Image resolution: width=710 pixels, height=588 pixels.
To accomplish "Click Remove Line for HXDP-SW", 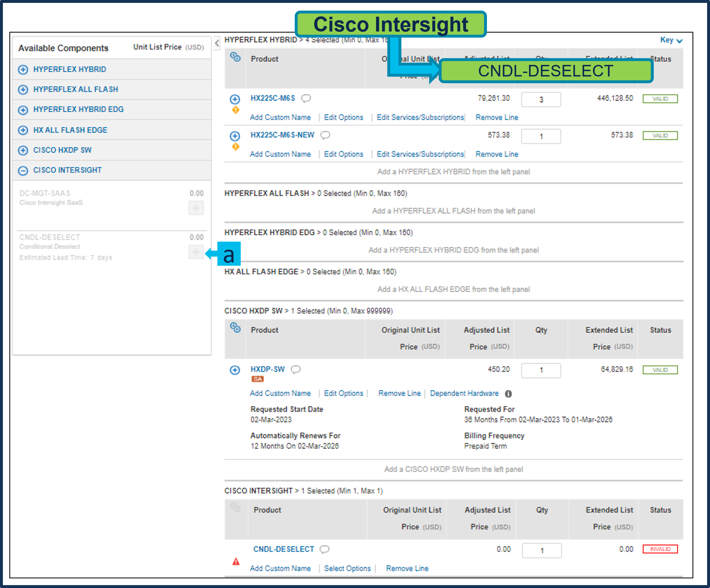I will pyautogui.click(x=399, y=393).
